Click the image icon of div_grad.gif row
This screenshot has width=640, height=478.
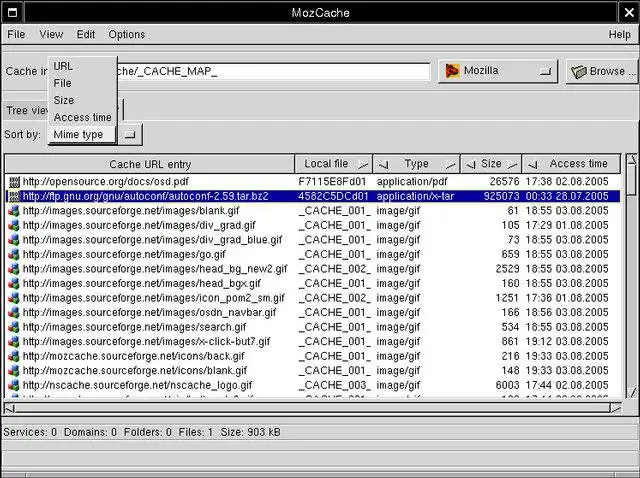pos(14,225)
